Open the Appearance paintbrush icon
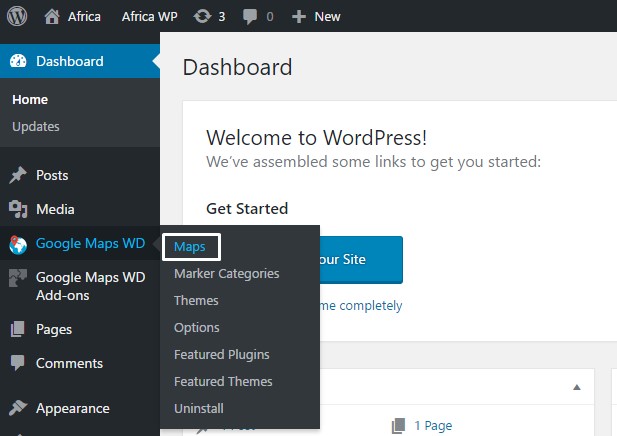This screenshot has height=436, width=617. pyautogui.click(x=18, y=408)
